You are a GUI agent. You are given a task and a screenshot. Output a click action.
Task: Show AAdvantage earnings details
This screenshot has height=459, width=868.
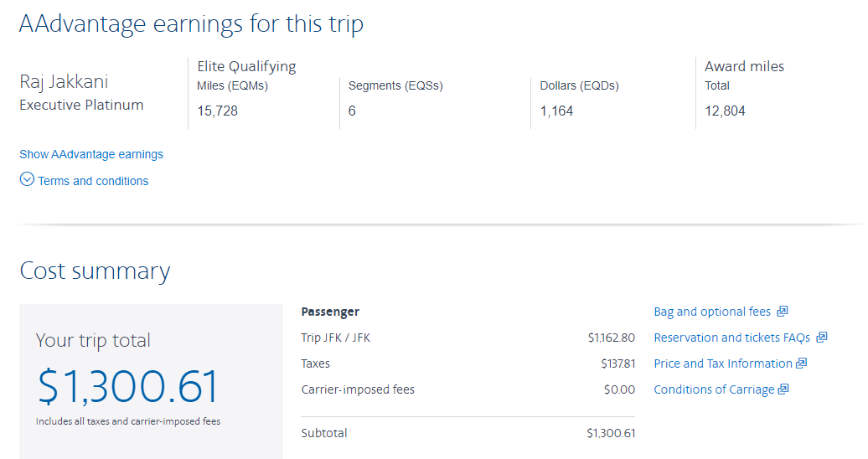91,154
